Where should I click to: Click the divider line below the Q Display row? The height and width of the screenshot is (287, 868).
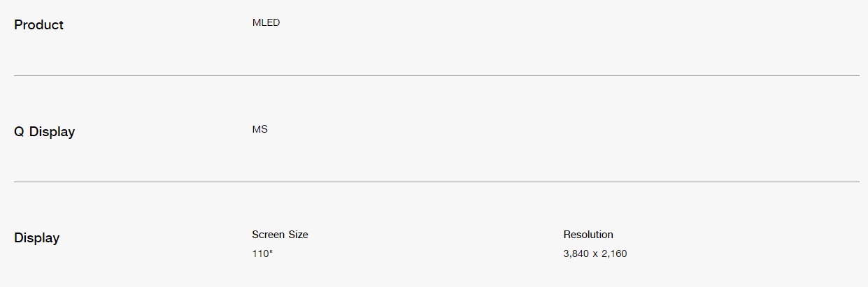[x=436, y=182]
